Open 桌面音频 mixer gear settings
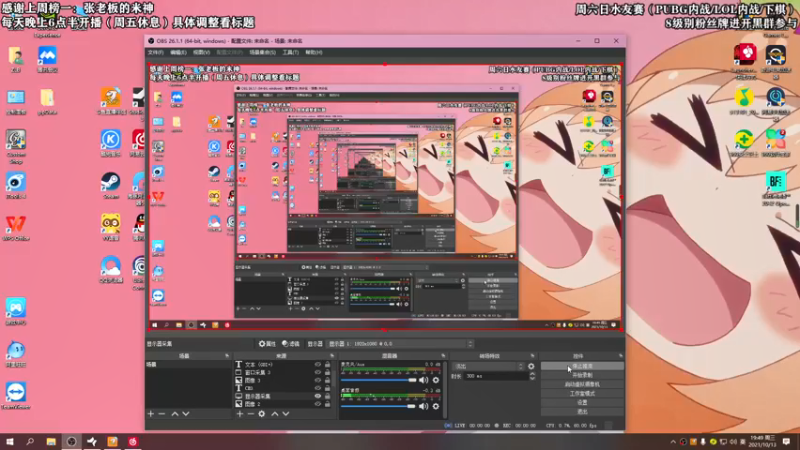This screenshot has width=800, height=450. [x=436, y=406]
